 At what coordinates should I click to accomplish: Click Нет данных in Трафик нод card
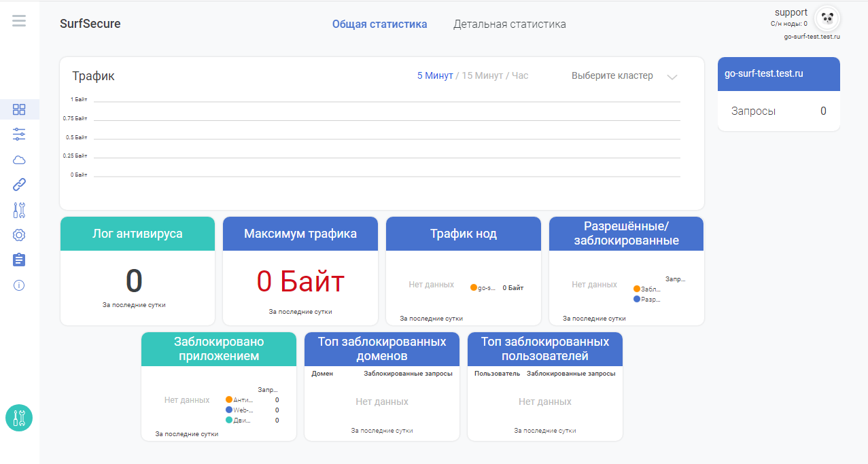[x=431, y=285]
